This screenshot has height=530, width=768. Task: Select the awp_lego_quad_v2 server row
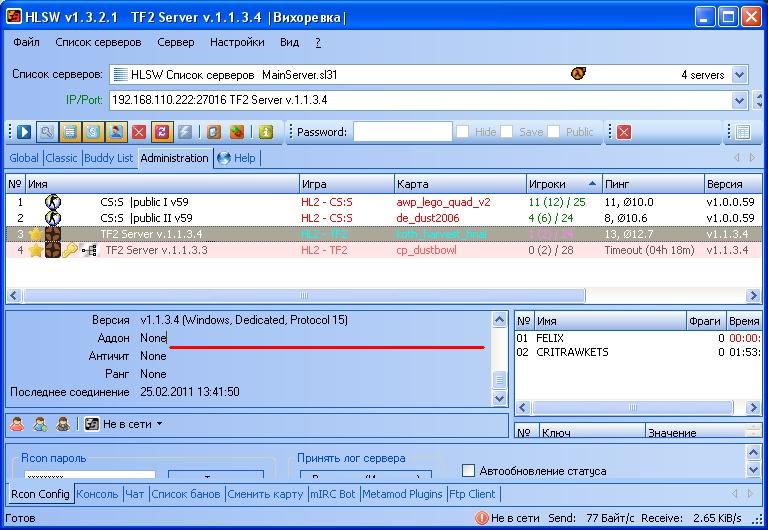[384, 202]
